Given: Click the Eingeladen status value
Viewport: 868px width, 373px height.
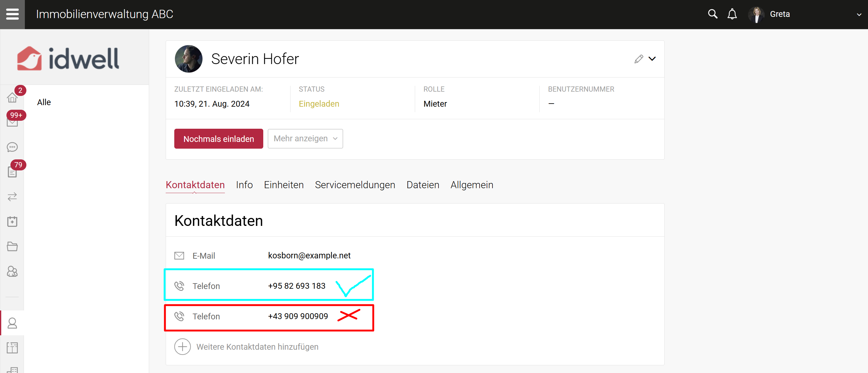Looking at the screenshot, I should 319,104.
